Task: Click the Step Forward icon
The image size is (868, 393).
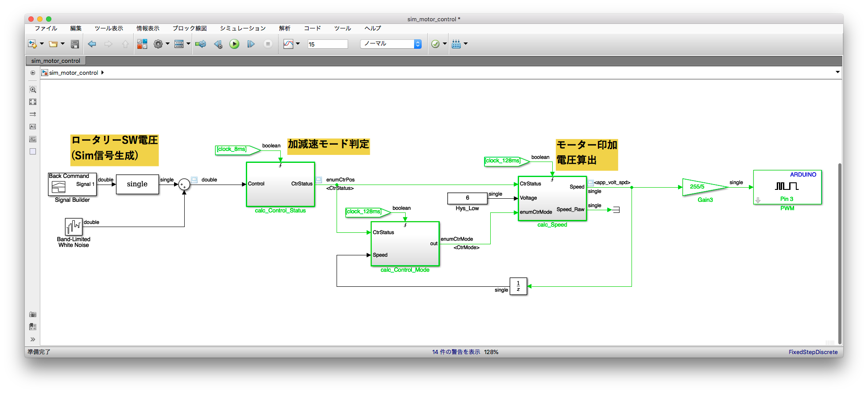Action: 251,44
